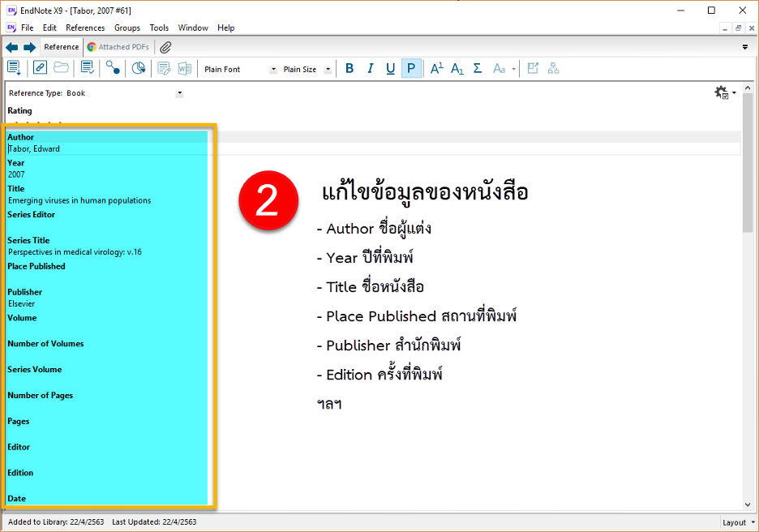Apply subscript formatting
This screenshot has height=532, width=759.
[457, 69]
